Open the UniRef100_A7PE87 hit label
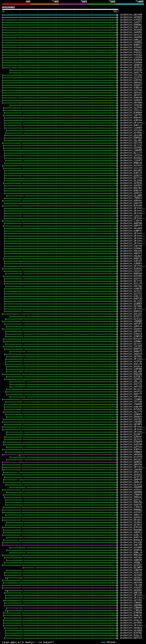The height and width of the screenshot is (644, 146). pos(131,20)
